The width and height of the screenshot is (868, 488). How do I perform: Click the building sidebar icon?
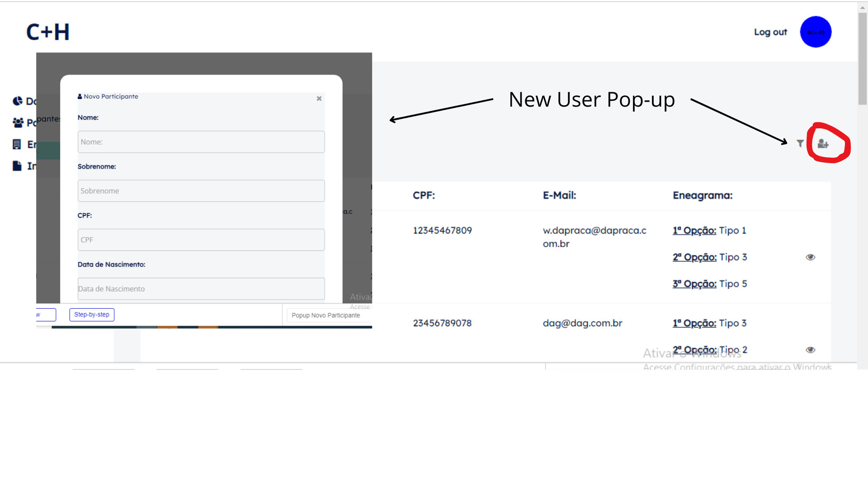pyautogui.click(x=17, y=144)
